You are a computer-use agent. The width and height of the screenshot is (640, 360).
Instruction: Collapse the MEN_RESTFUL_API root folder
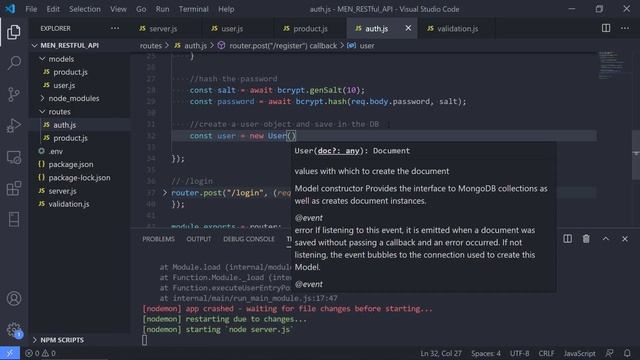click(x=34, y=45)
